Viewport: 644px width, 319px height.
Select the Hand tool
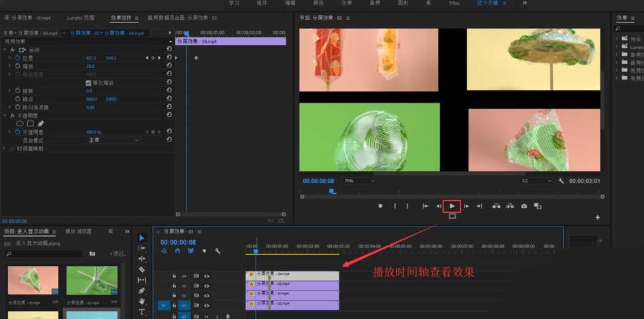click(x=141, y=301)
